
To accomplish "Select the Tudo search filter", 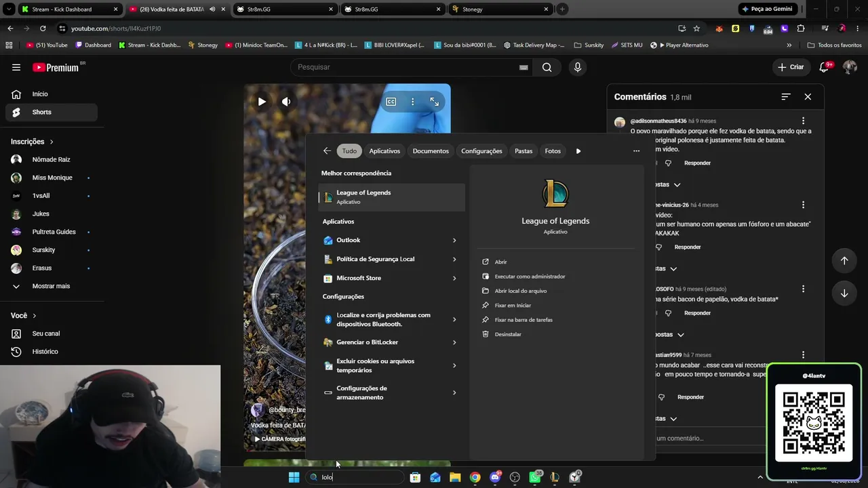I will click(x=349, y=151).
